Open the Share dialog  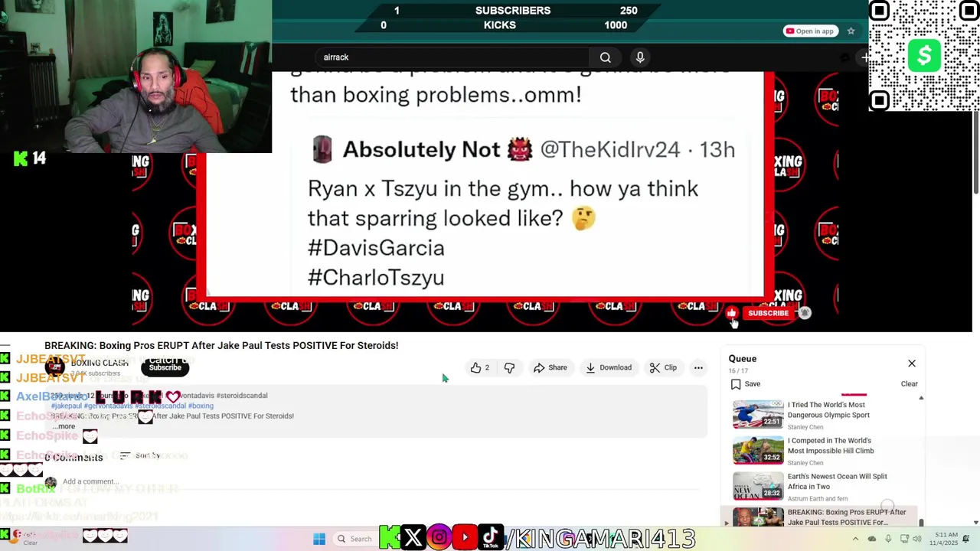coord(550,368)
